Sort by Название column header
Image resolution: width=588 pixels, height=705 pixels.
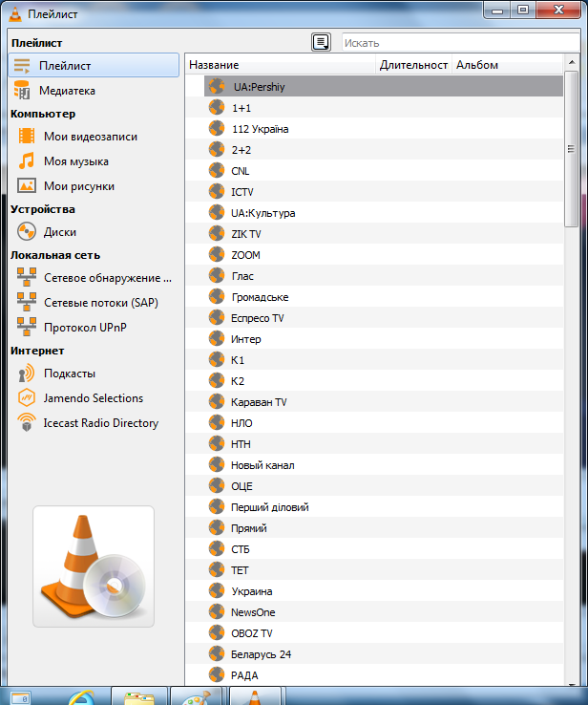tap(281, 65)
